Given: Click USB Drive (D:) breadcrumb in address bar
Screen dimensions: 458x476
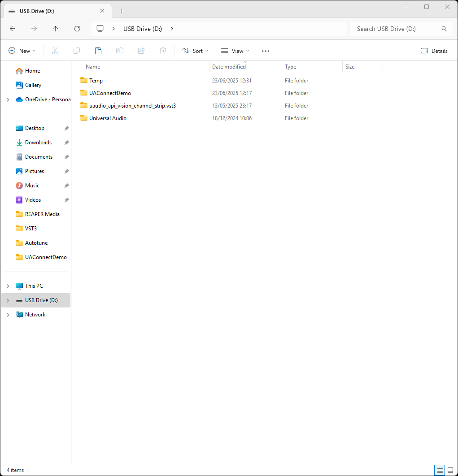Looking at the screenshot, I should coord(143,29).
